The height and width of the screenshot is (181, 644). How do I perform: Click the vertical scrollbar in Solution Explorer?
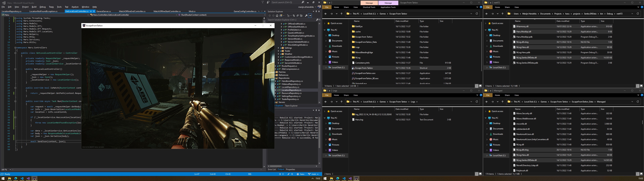coord(319,73)
